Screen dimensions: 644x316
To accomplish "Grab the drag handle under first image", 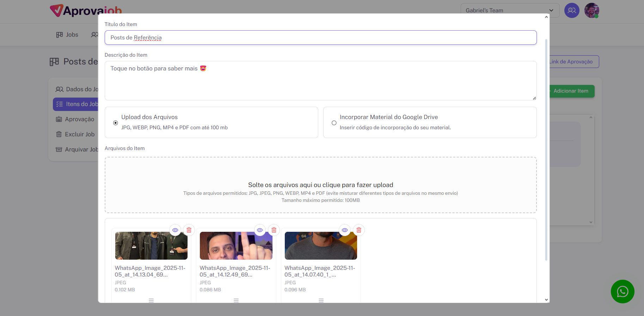I will coord(151,300).
